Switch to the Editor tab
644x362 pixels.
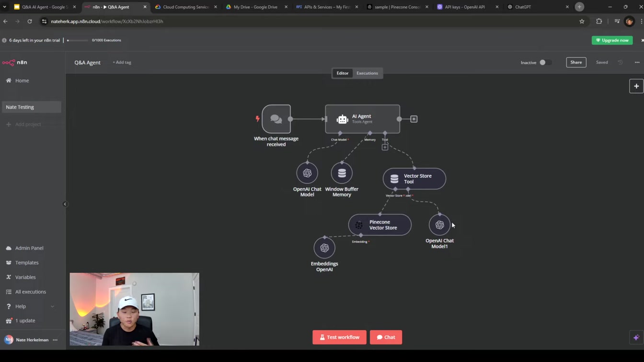click(x=342, y=73)
